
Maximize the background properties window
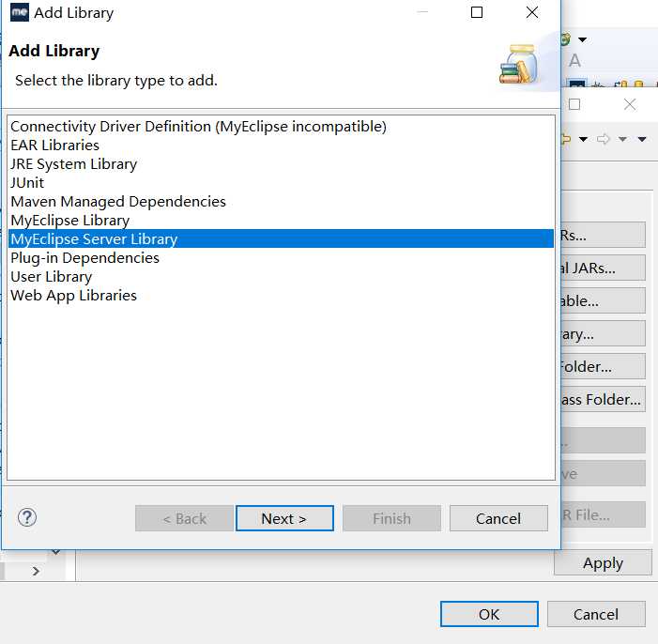pos(574,104)
